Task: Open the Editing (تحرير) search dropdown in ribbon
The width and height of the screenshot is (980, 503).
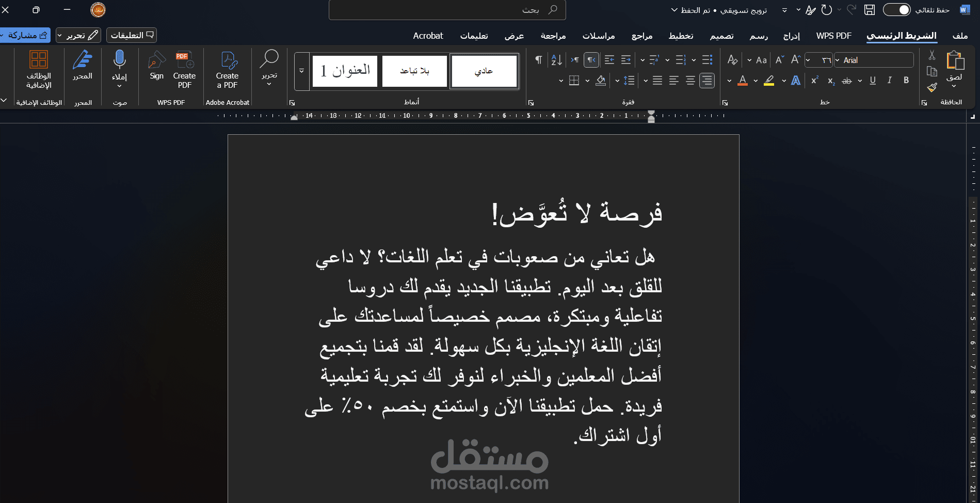Action: [x=269, y=68]
